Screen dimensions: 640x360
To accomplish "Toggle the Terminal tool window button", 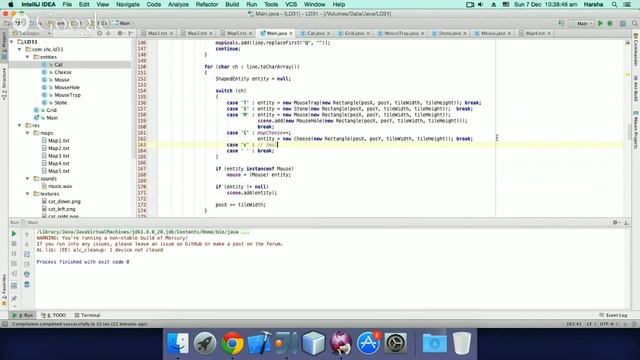I will [87, 315].
